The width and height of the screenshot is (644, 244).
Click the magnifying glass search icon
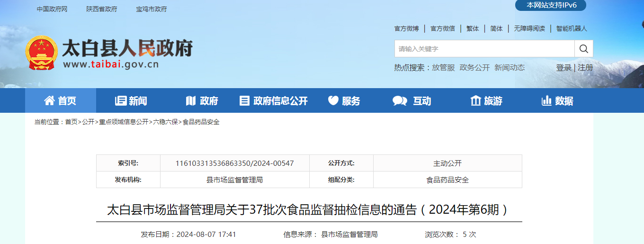(x=583, y=49)
